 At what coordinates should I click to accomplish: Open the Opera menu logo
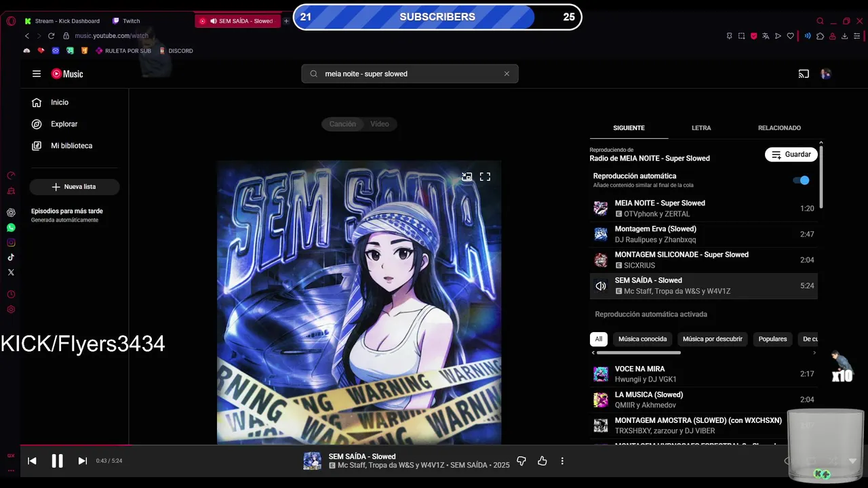(11, 21)
